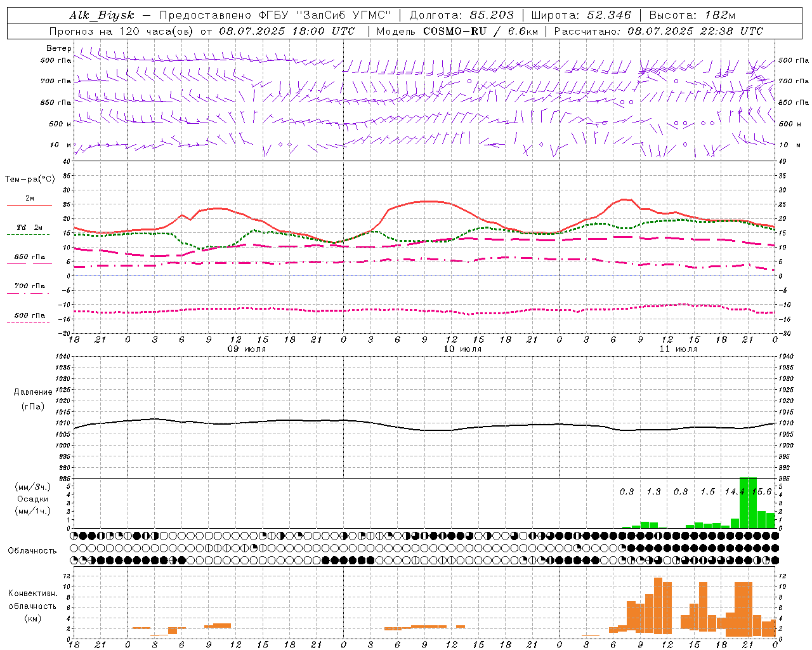The height and width of the screenshot is (650, 812).
Task: Click the Осадки panel label
Action: (33, 499)
